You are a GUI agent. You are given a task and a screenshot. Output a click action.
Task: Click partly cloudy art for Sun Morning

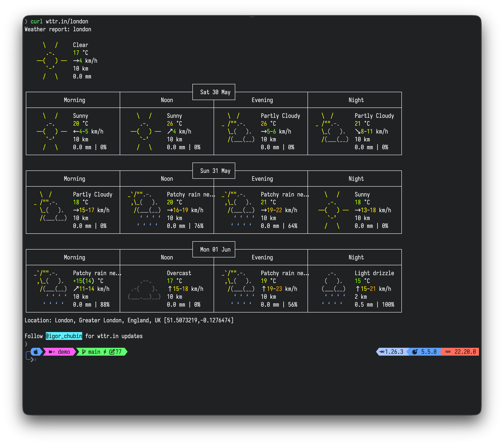[x=50, y=206]
